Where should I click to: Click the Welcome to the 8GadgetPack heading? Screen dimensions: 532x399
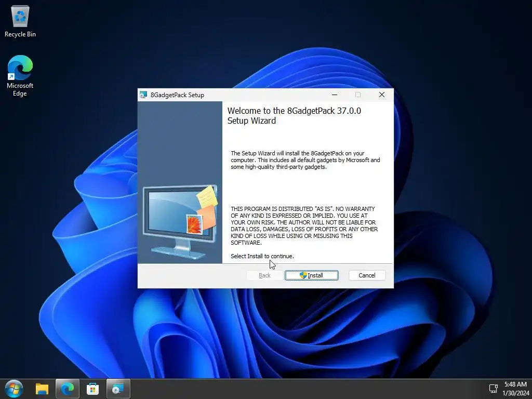(x=294, y=116)
